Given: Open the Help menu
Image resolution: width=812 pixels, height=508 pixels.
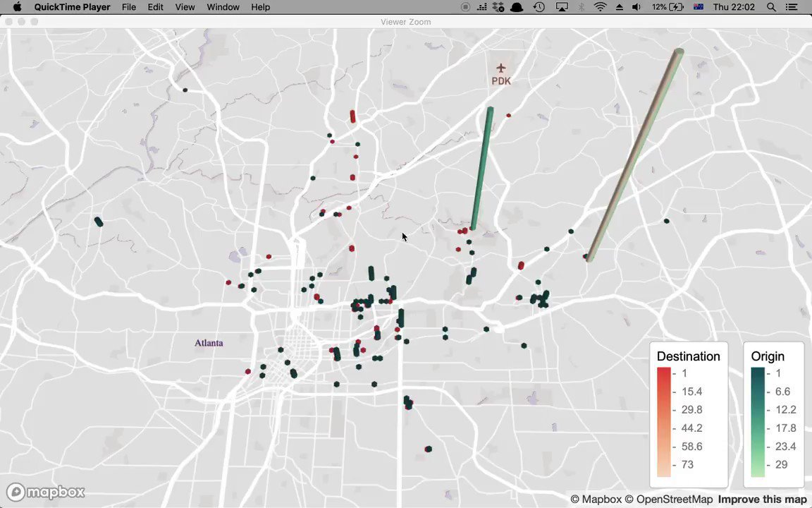Looking at the screenshot, I should pos(260,7).
